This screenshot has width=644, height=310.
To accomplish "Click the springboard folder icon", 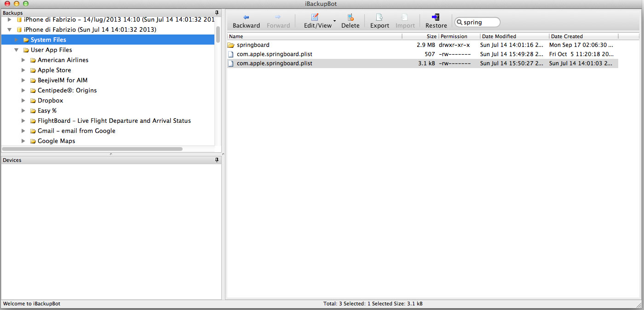I will [231, 45].
